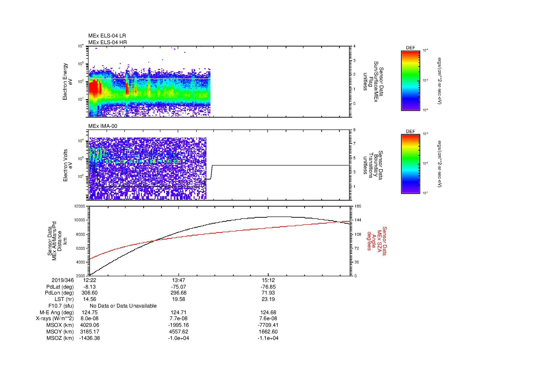Image resolution: width=555 pixels, height=392 pixels.
Task: Click the lower DEF color bar
Action: 410,164
